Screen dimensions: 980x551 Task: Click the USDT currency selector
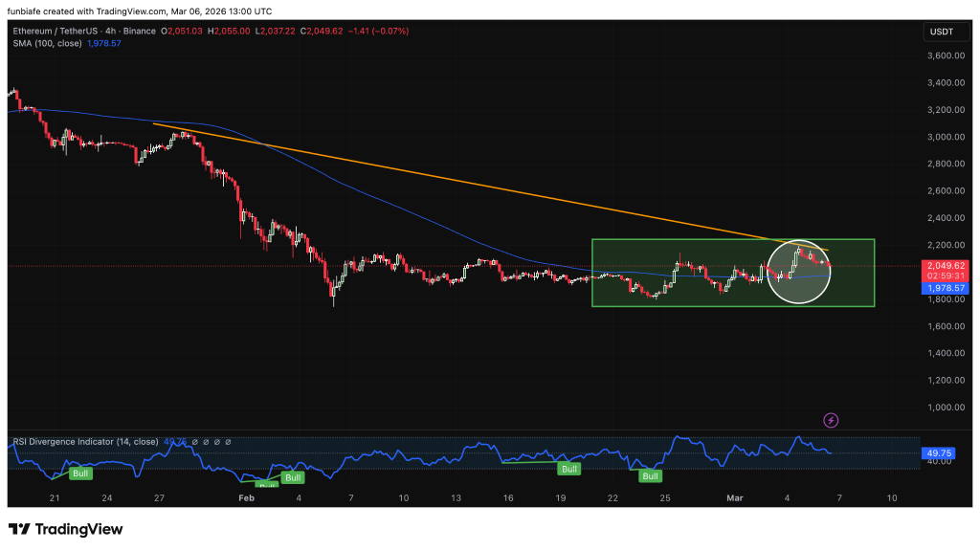coord(940,33)
